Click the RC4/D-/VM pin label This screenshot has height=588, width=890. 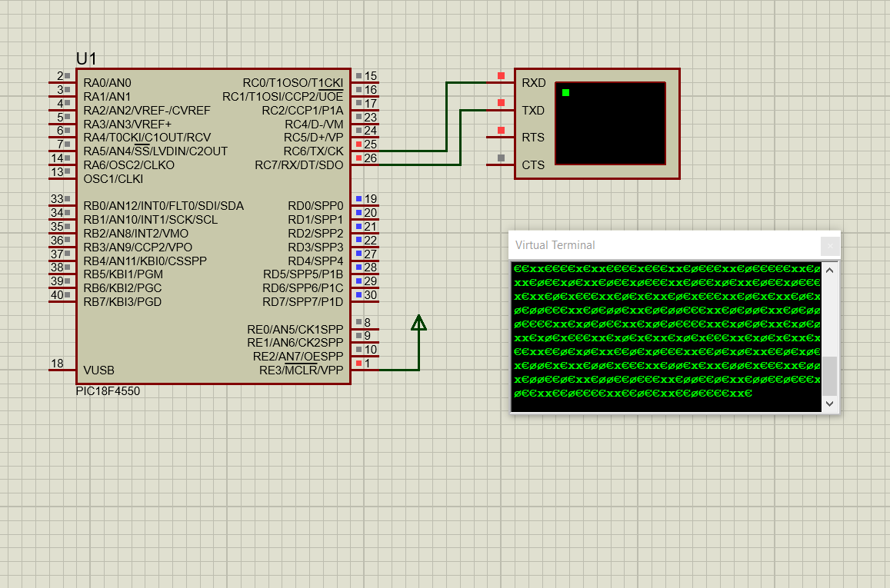coord(314,125)
